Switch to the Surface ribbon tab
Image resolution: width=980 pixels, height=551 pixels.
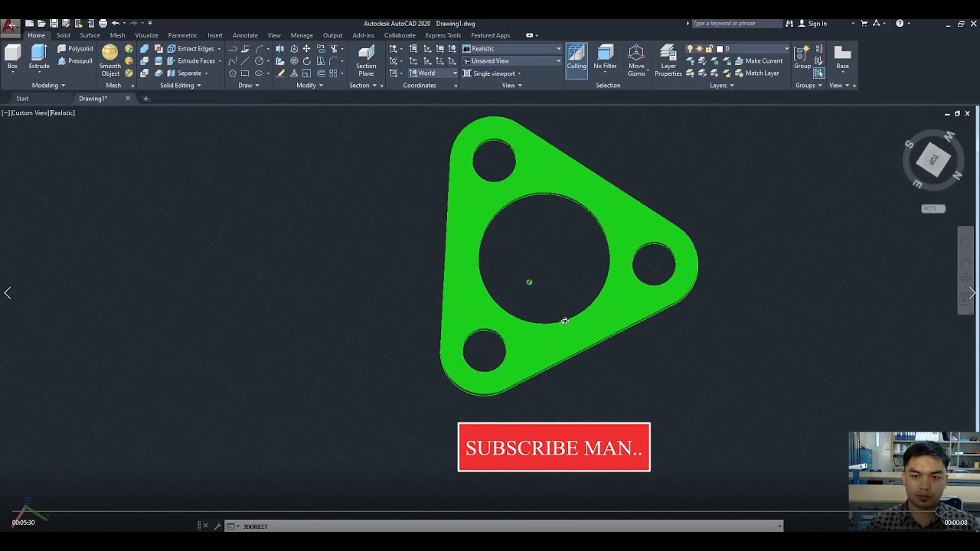tap(90, 35)
